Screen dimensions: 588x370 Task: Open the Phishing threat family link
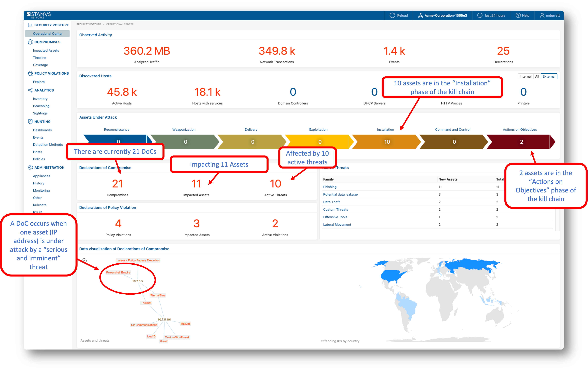pyautogui.click(x=330, y=187)
